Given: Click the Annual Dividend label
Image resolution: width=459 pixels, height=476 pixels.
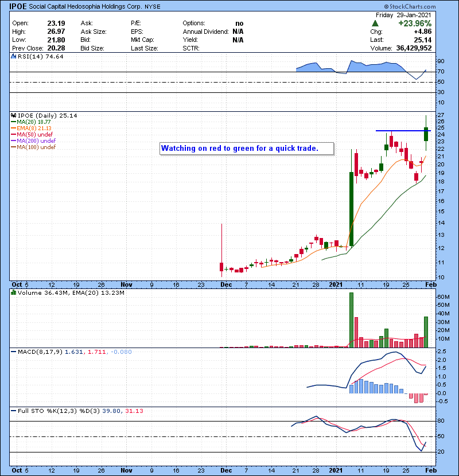Looking at the screenshot, I should click(205, 32).
